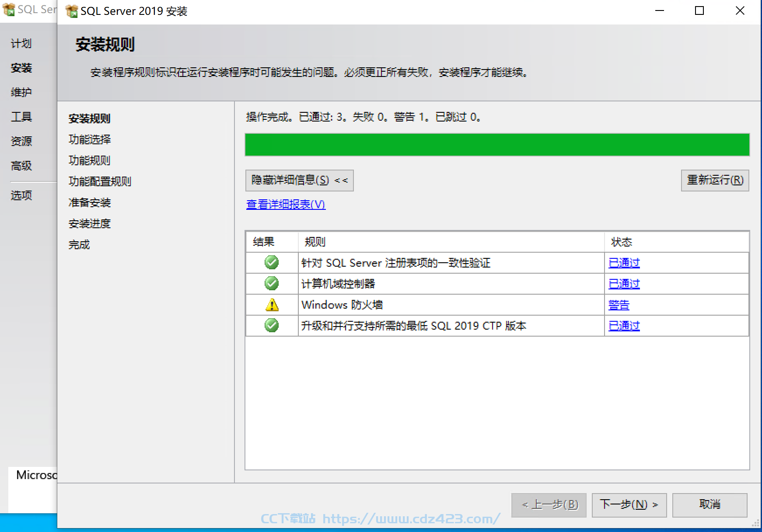The height and width of the screenshot is (532, 762).
Task: Click the 操作完成 status summary text
Action: 364,117
